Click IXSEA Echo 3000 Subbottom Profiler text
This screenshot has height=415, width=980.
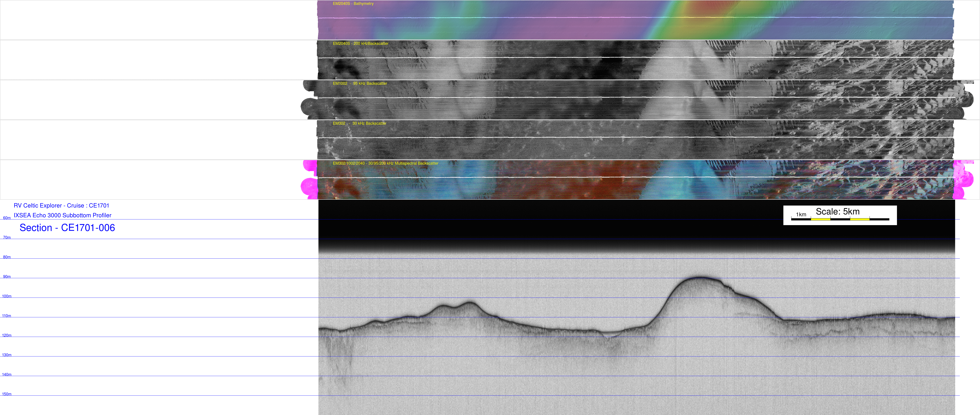click(x=62, y=215)
